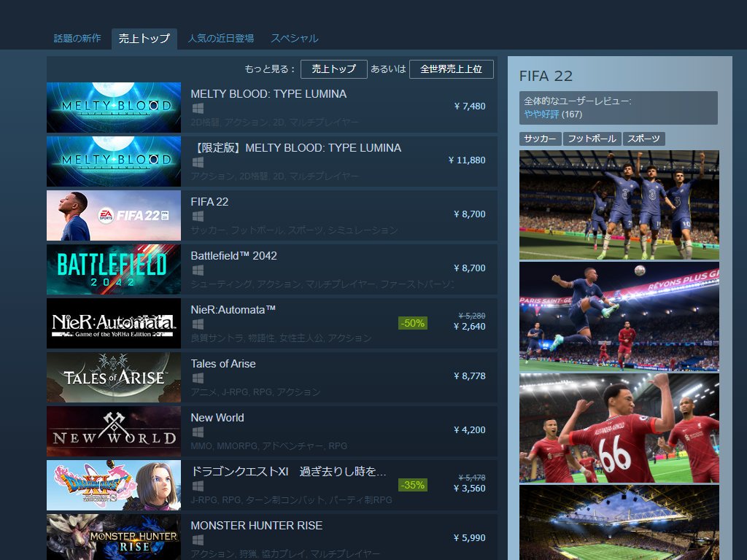Click the Windows icon in ドラゴンクエストXI row
This screenshot has height=560, width=747.
point(198,486)
